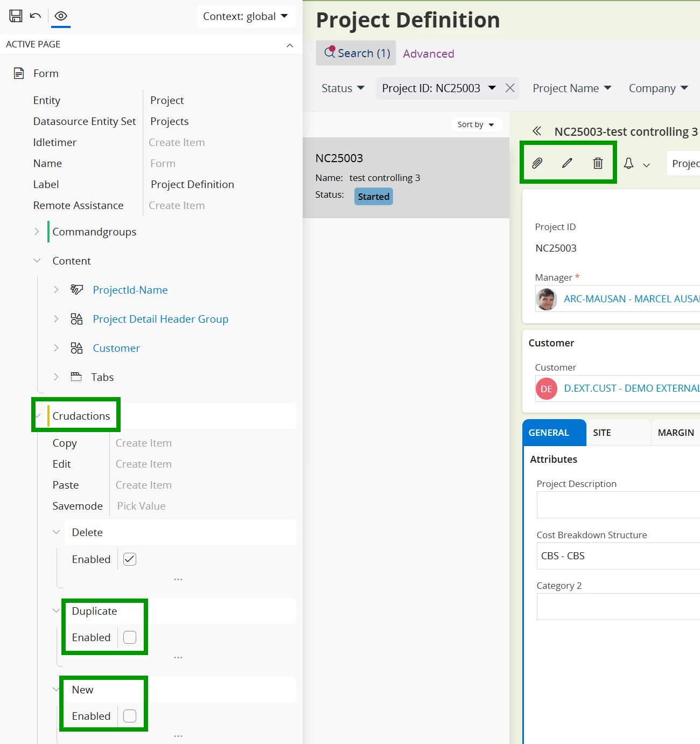Click the ellipsis under Duplicate section
The image size is (700, 744).
coord(178,657)
